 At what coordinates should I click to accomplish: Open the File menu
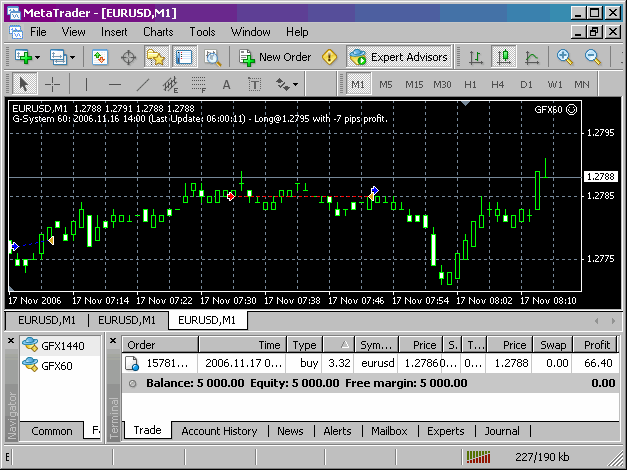(x=38, y=32)
